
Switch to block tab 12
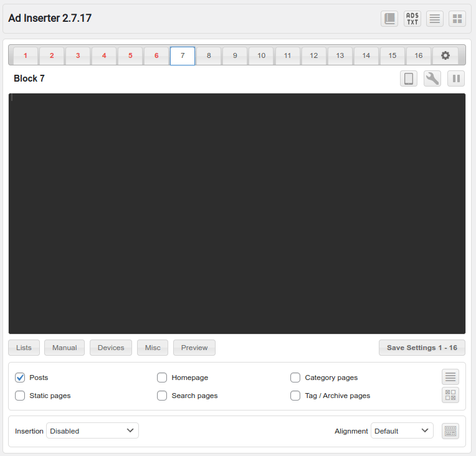pyautogui.click(x=313, y=56)
